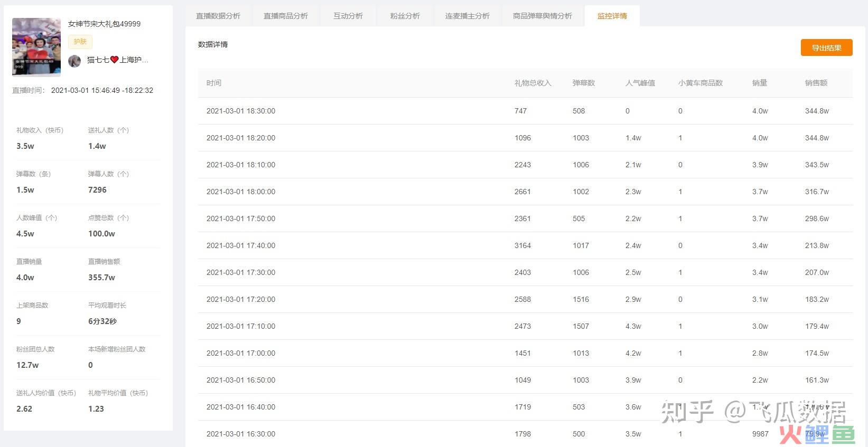This screenshot has width=868, height=447.
Task: Click live title 女神节宋大礼包49999
Action: tap(105, 24)
